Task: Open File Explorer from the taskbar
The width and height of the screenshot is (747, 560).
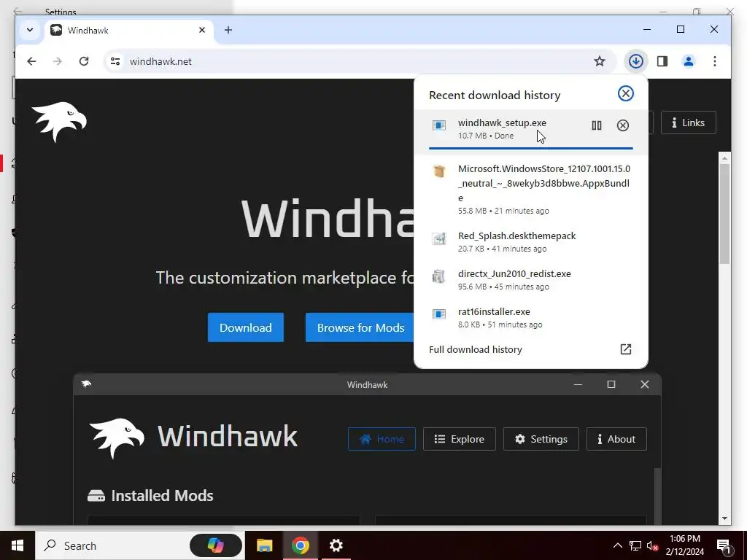Action: 264,545
